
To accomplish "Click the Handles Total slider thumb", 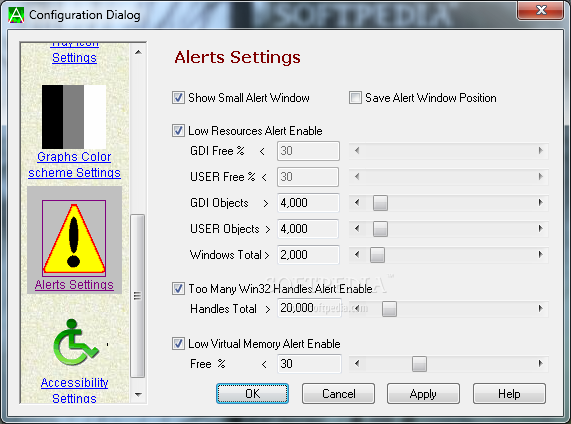I will (389, 309).
